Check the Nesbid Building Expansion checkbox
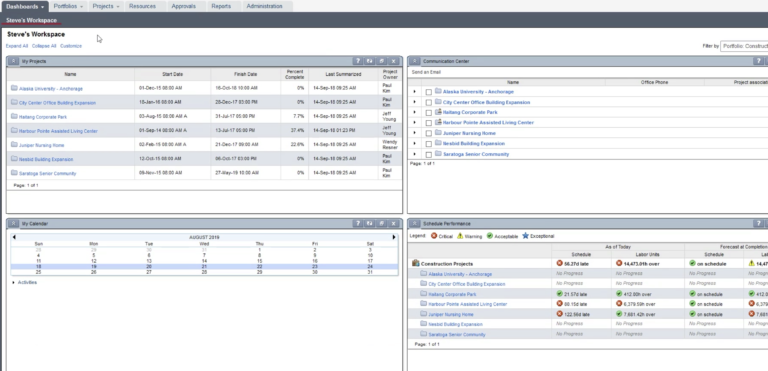The width and height of the screenshot is (768, 371). pyautogui.click(x=429, y=144)
